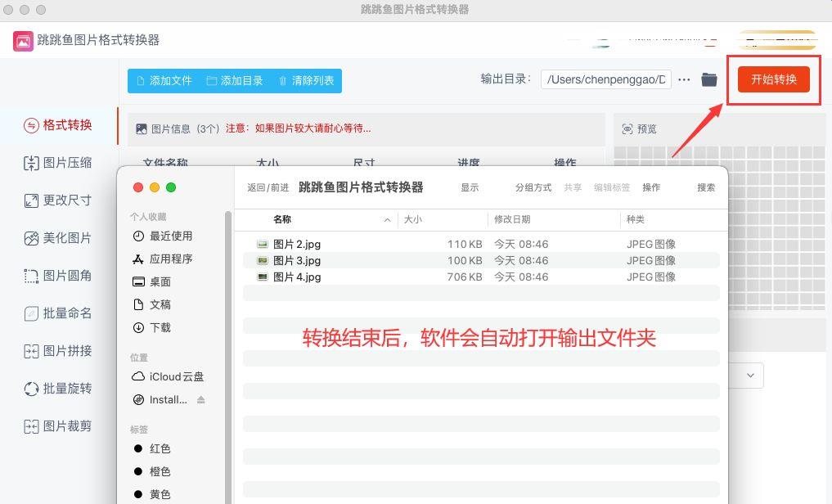Select the file 图片 3.jpg

(x=299, y=260)
